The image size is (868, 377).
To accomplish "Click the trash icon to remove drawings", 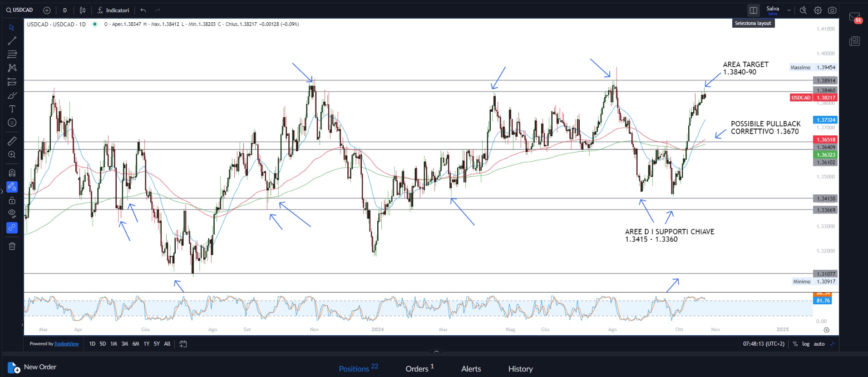I will coord(12,246).
